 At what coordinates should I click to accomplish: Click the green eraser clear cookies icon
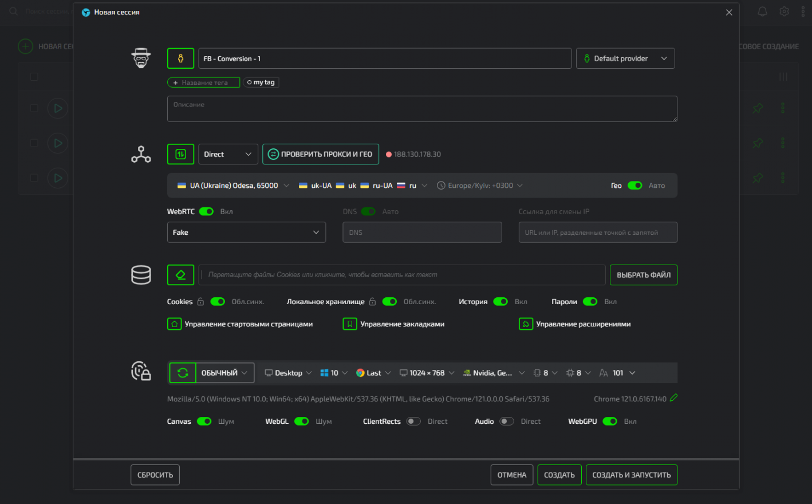point(180,275)
